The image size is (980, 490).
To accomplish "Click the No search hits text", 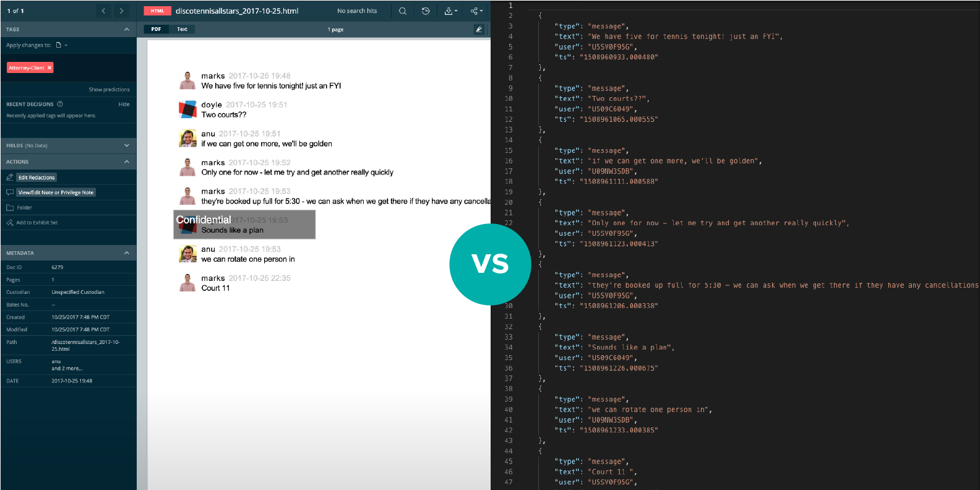I will pyautogui.click(x=357, y=11).
